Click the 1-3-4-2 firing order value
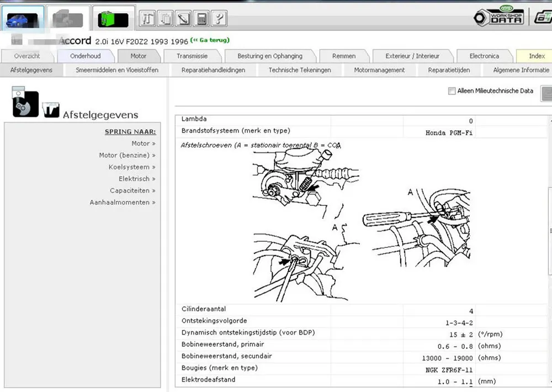 [x=459, y=322]
